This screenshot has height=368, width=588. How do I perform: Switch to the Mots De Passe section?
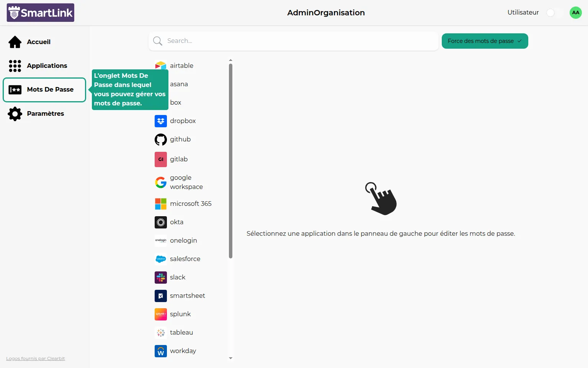click(x=44, y=90)
